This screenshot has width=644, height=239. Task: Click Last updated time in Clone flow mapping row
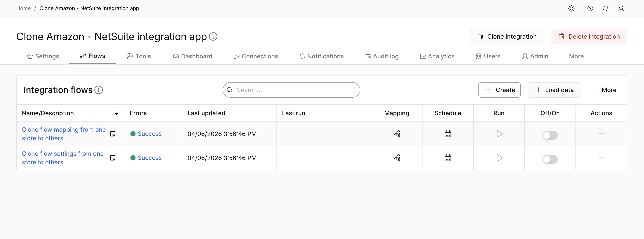tap(222, 134)
